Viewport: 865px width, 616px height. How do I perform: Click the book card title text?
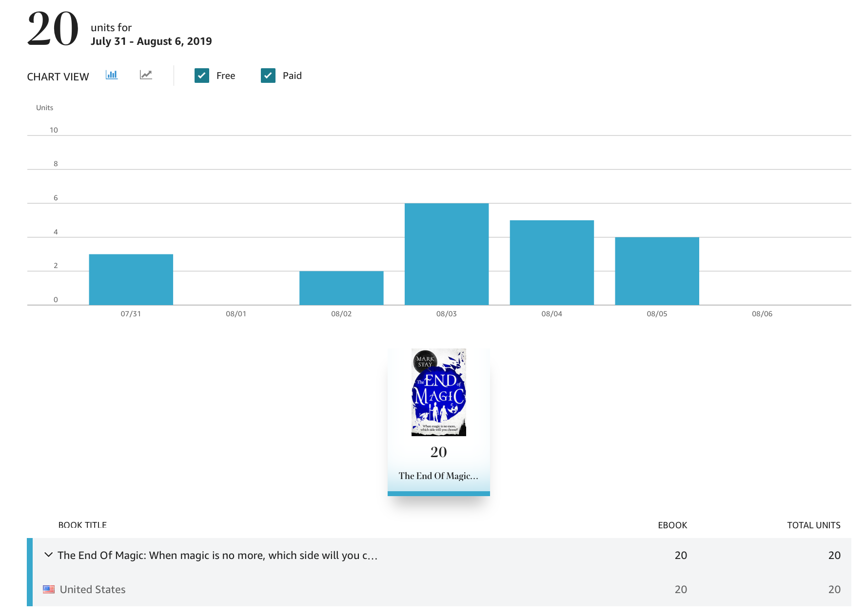[438, 476]
